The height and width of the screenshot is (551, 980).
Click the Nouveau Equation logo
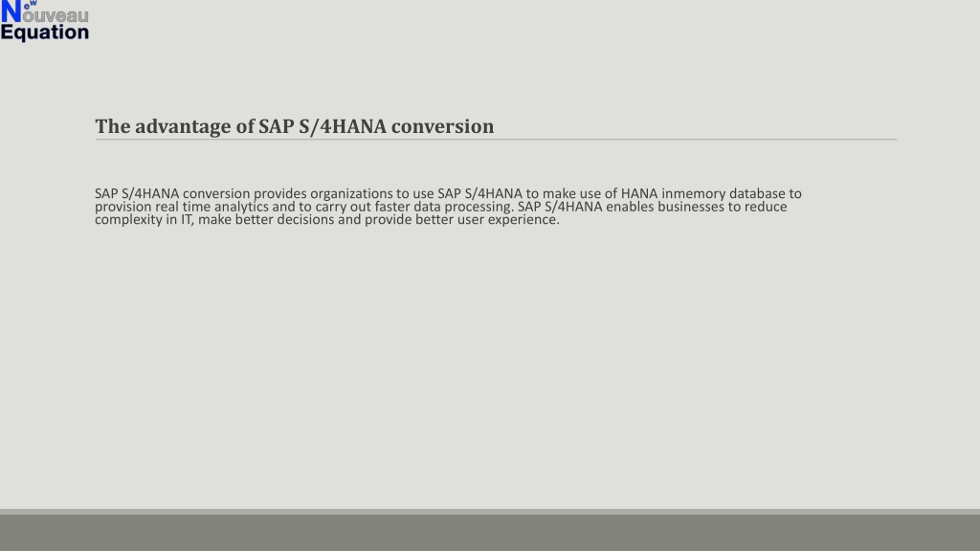pyautogui.click(x=44, y=21)
